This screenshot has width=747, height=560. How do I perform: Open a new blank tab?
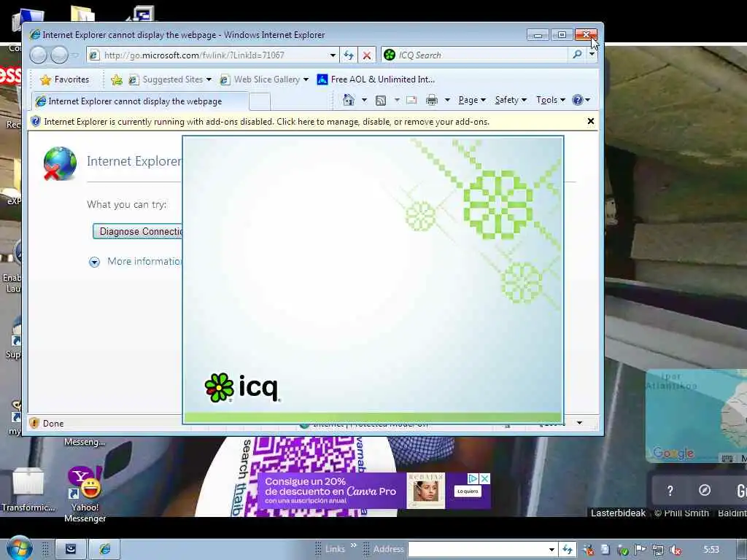click(x=260, y=101)
